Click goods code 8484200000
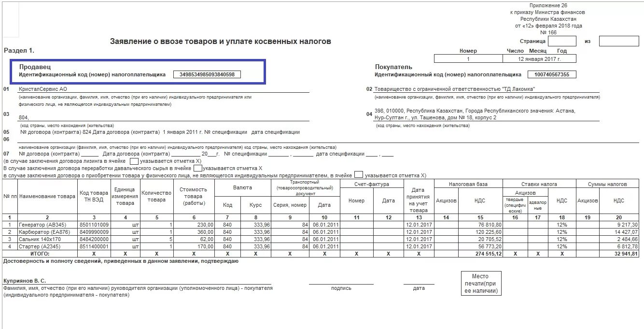Viewport: 644px width, 329px height. tap(94, 239)
